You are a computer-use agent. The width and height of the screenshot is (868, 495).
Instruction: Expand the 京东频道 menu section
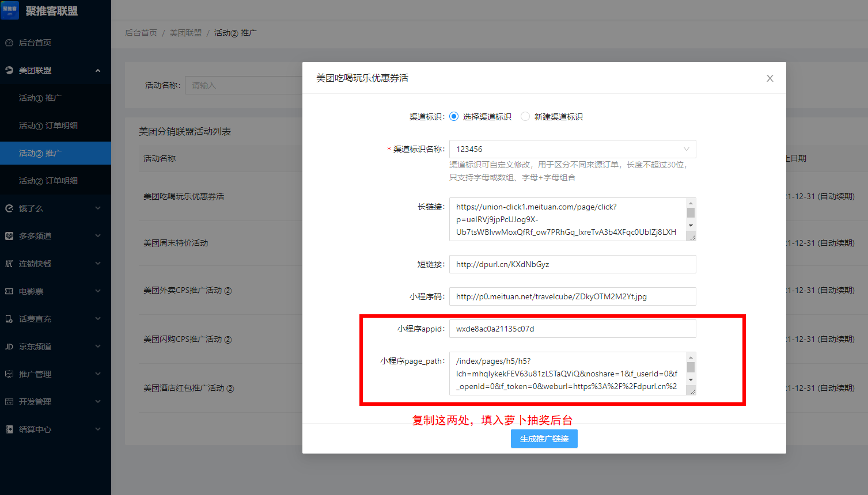pyautogui.click(x=98, y=346)
